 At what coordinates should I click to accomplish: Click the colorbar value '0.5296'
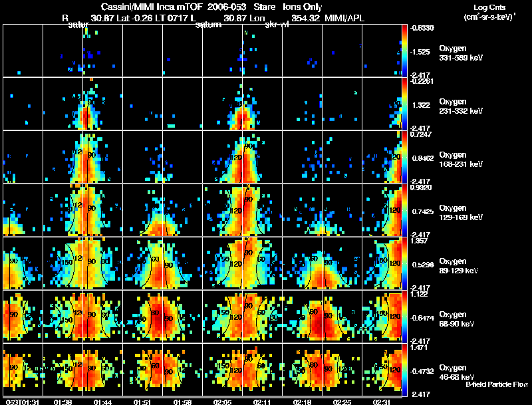pyautogui.click(x=422, y=265)
